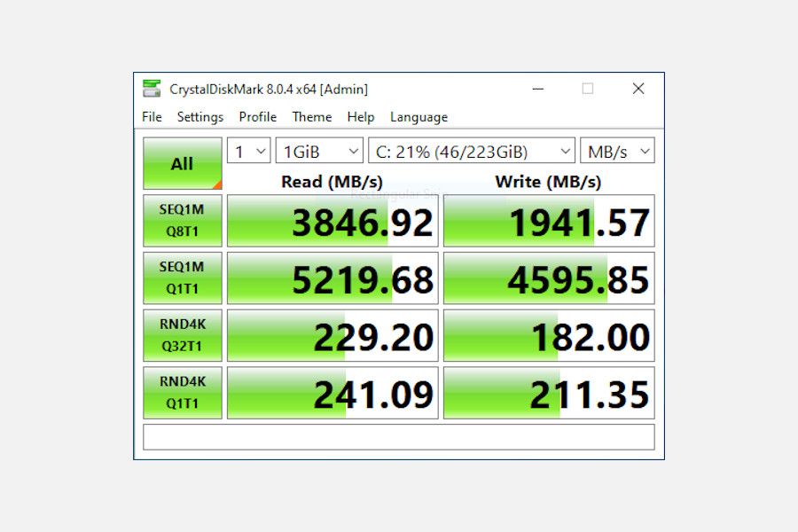Start the SEQ1M Q1T1 benchmark
This screenshot has width=798, height=532.
pos(182,278)
